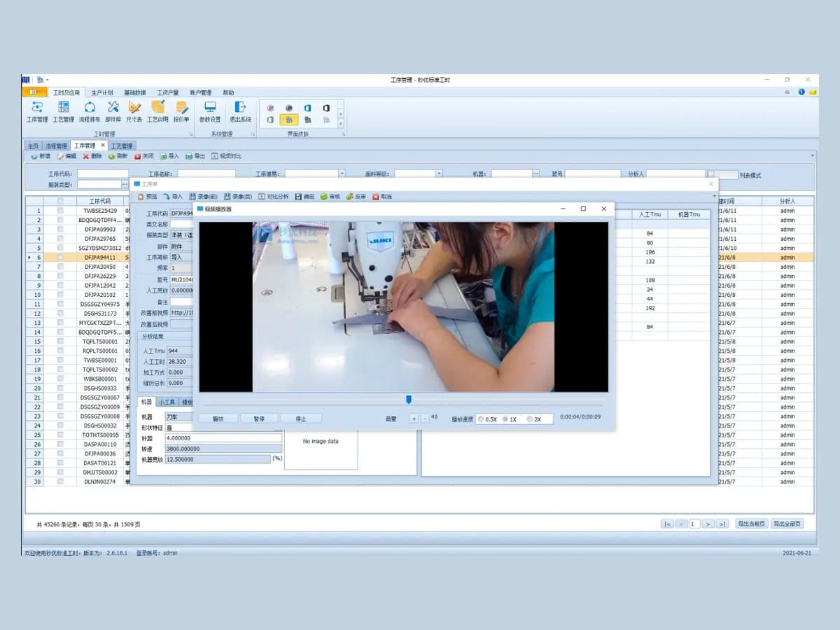
Task: Click 删除 toolbar icon
Action: click(92, 156)
